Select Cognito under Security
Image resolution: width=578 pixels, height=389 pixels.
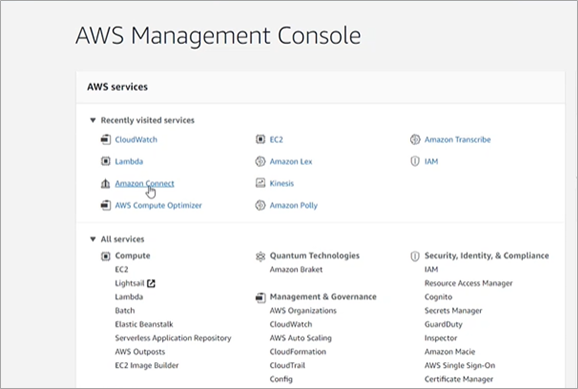[438, 297]
